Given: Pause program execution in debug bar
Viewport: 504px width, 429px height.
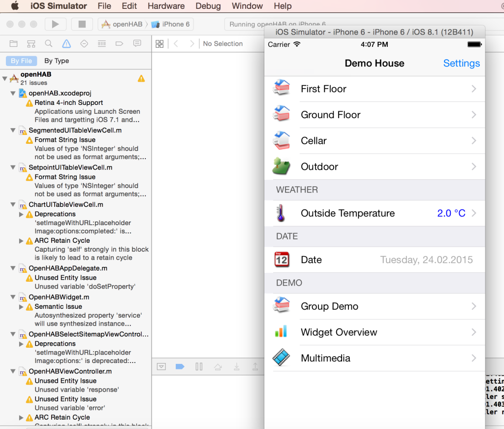Looking at the screenshot, I should point(199,366).
